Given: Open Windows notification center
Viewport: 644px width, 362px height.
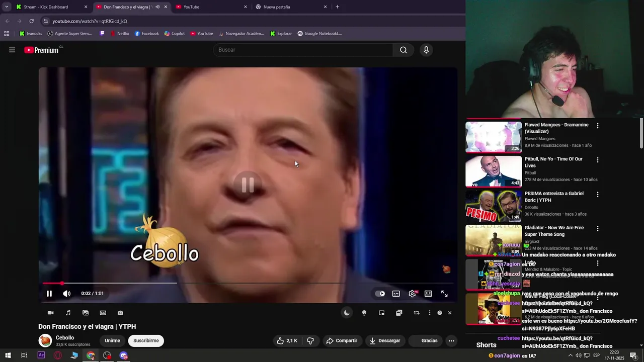Looking at the screenshot, I should point(634,356).
